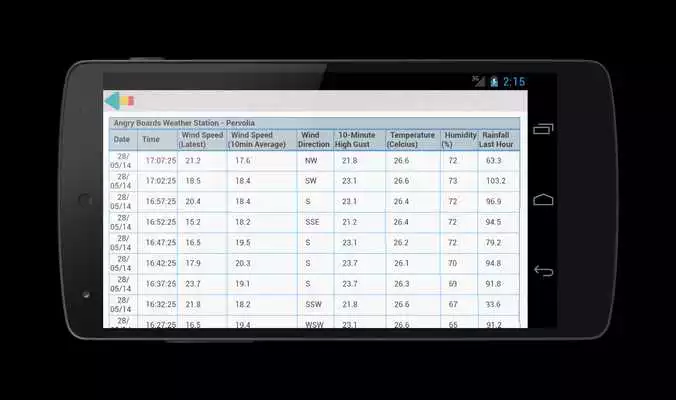Viewport: 676px width, 400px height.
Task: Click humidity value 67
Action: [x=453, y=304]
